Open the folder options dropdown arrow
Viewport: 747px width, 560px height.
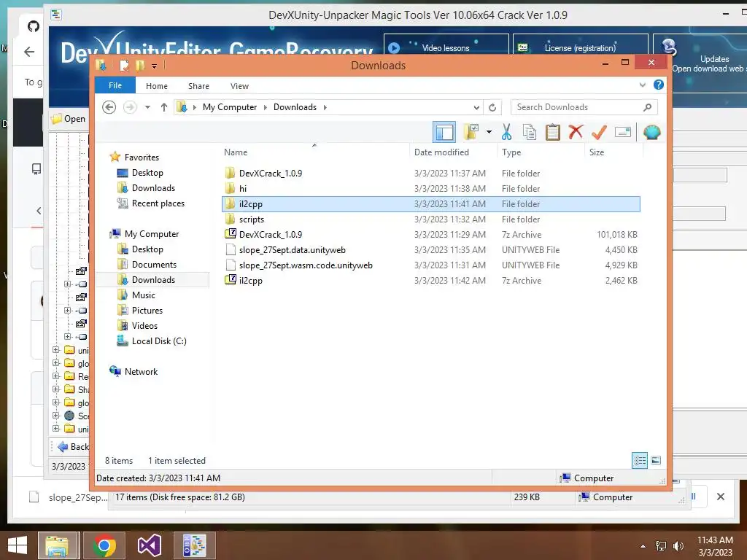(x=489, y=132)
